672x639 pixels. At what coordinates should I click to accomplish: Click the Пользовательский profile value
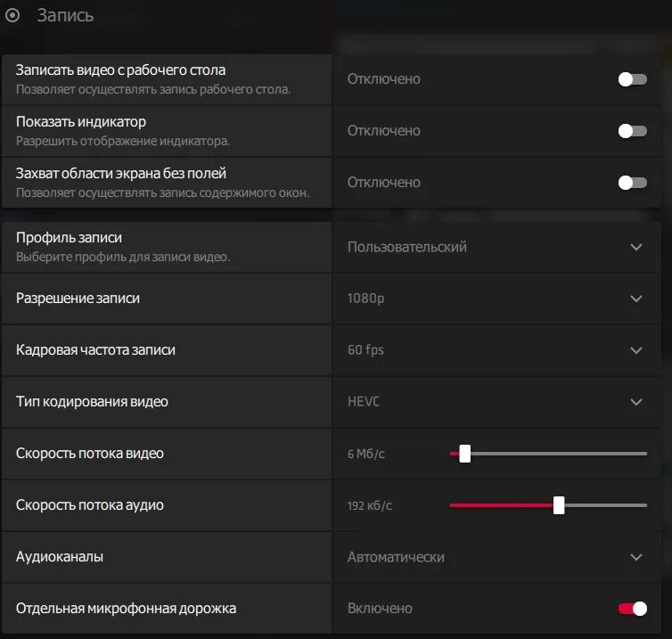click(x=407, y=247)
